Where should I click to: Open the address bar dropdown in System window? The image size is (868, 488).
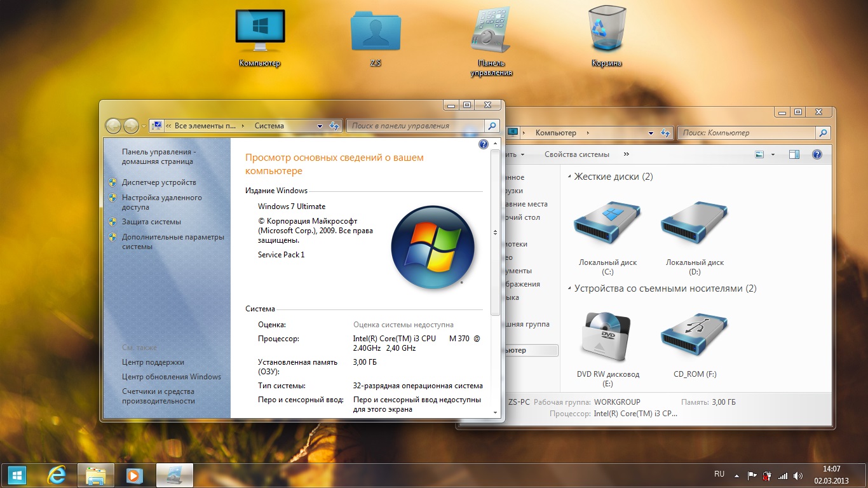[x=320, y=126]
